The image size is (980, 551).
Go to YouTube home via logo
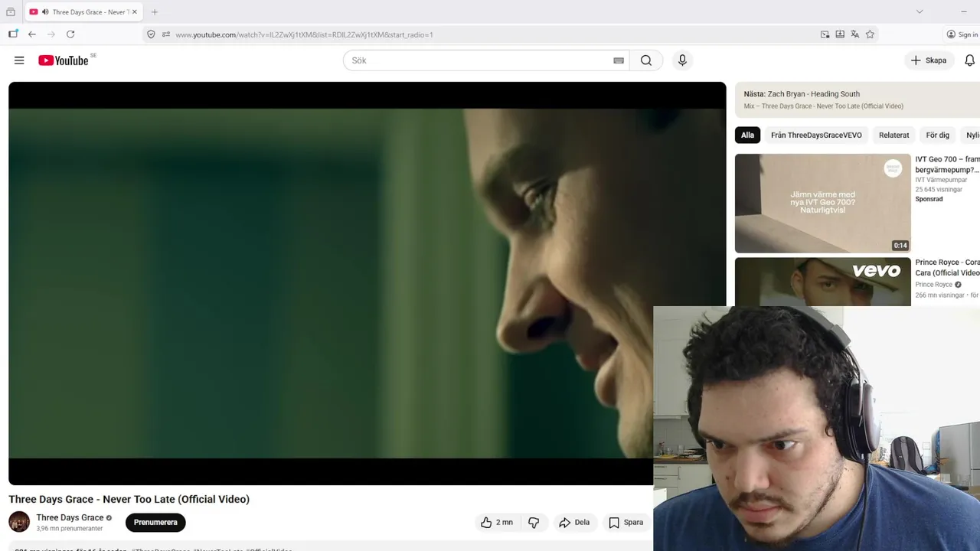64,60
